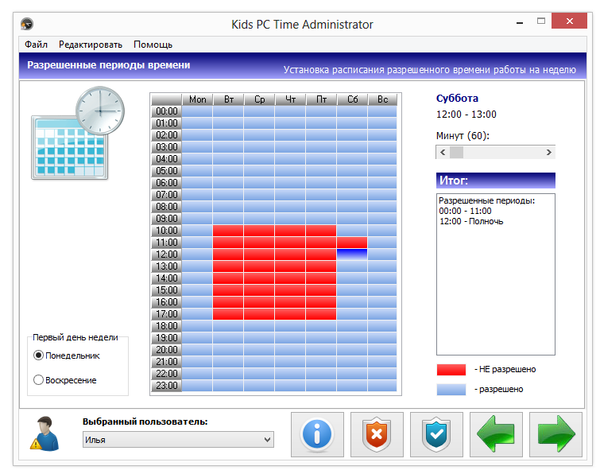Screen dimensions: 600x474
Task: Click the 00:00 row header
Action: click(166, 111)
